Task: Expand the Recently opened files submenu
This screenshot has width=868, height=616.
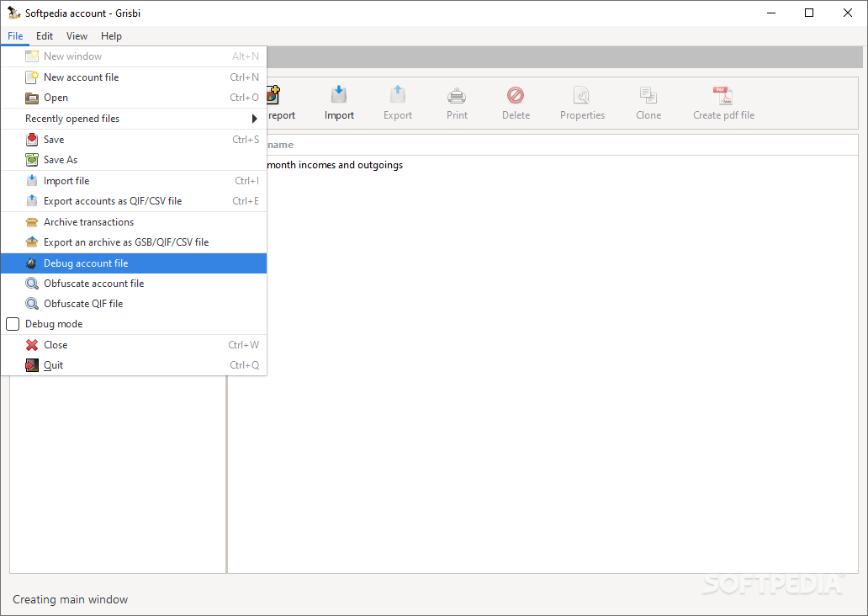Action: point(134,119)
